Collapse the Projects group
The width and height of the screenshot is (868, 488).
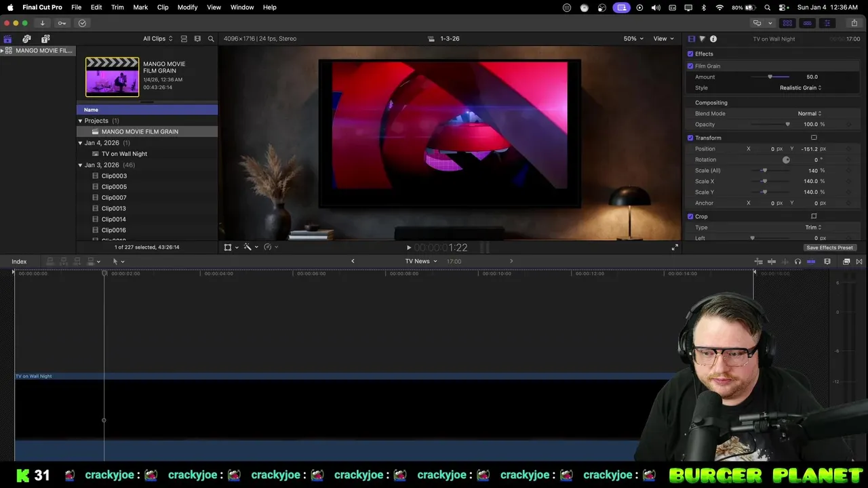(x=80, y=121)
